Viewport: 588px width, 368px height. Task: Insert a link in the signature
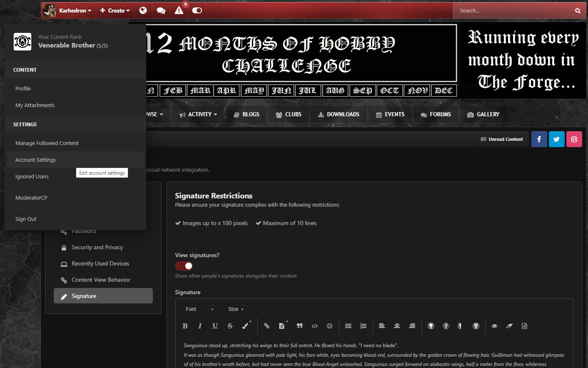(x=267, y=326)
